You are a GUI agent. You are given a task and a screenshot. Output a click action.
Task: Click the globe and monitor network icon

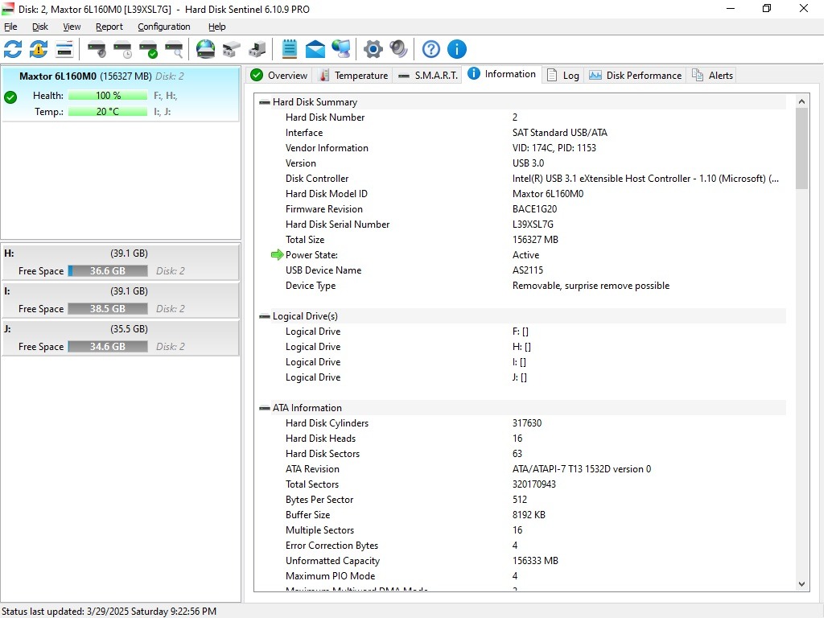coord(341,49)
